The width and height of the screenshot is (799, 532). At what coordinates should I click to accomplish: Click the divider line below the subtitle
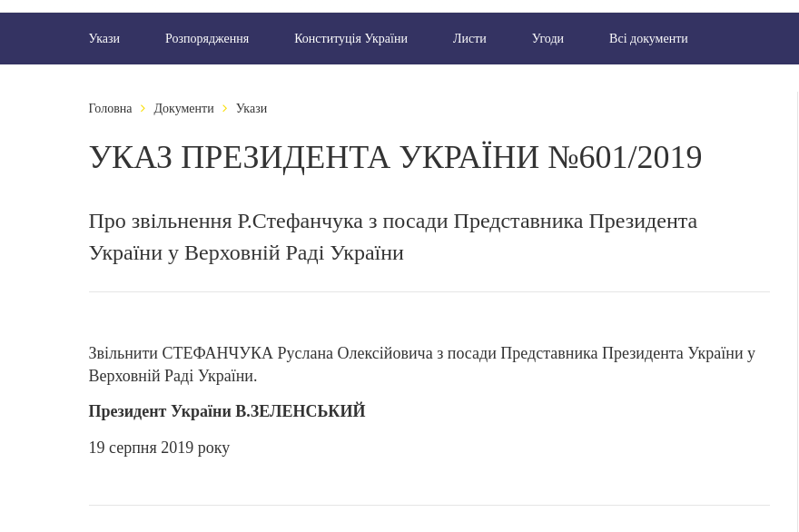point(429,291)
